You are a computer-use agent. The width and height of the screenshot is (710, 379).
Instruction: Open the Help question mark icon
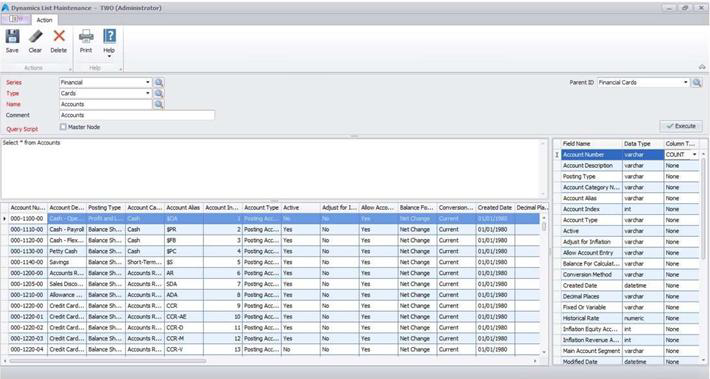coord(109,36)
